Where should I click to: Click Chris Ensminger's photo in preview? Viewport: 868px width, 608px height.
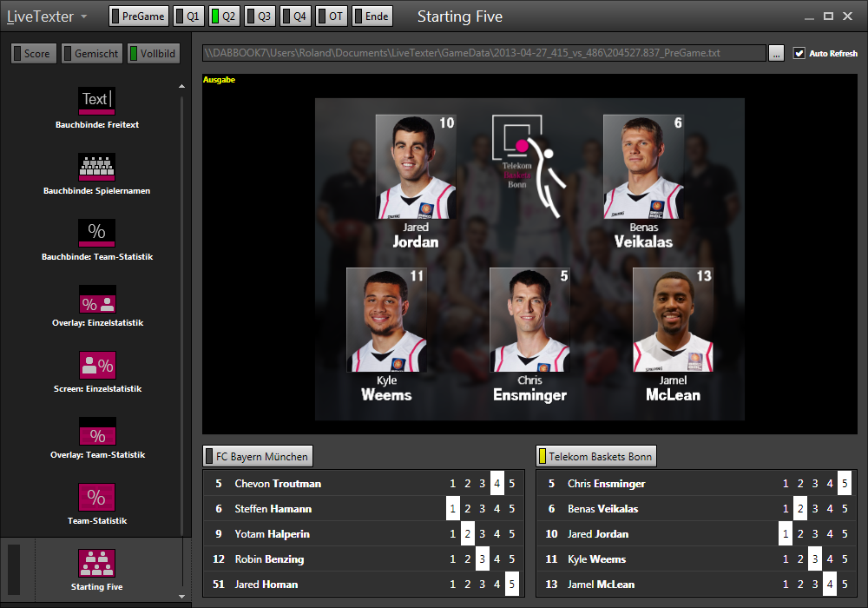(x=529, y=320)
